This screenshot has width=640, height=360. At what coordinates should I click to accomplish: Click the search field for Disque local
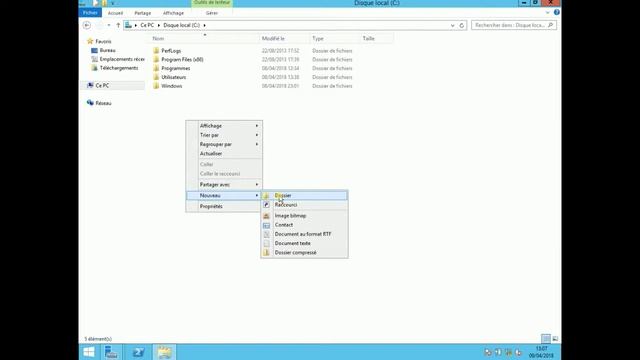pyautogui.click(x=513, y=25)
